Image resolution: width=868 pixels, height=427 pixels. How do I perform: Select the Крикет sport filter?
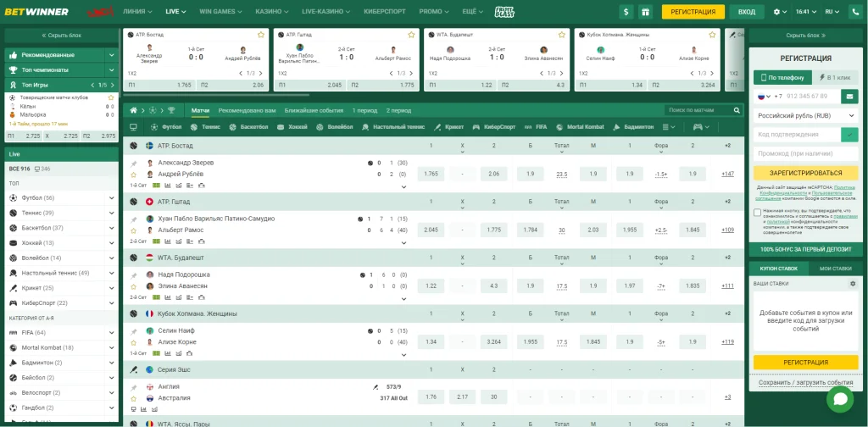tap(449, 127)
